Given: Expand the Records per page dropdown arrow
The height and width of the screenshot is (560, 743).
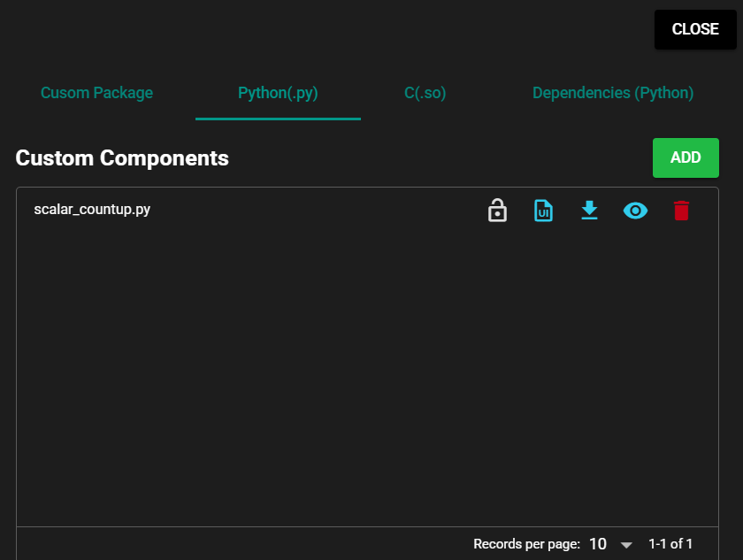Looking at the screenshot, I should pos(626,544).
